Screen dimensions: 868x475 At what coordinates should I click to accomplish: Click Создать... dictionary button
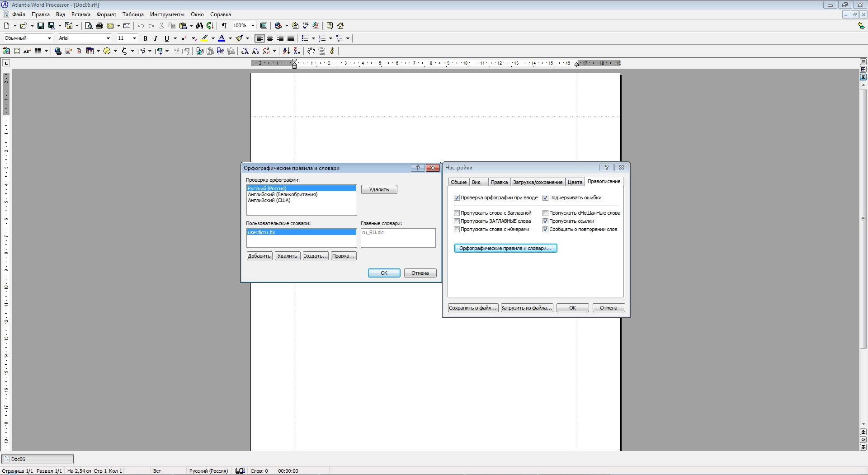pyautogui.click(x=315, y=256)
